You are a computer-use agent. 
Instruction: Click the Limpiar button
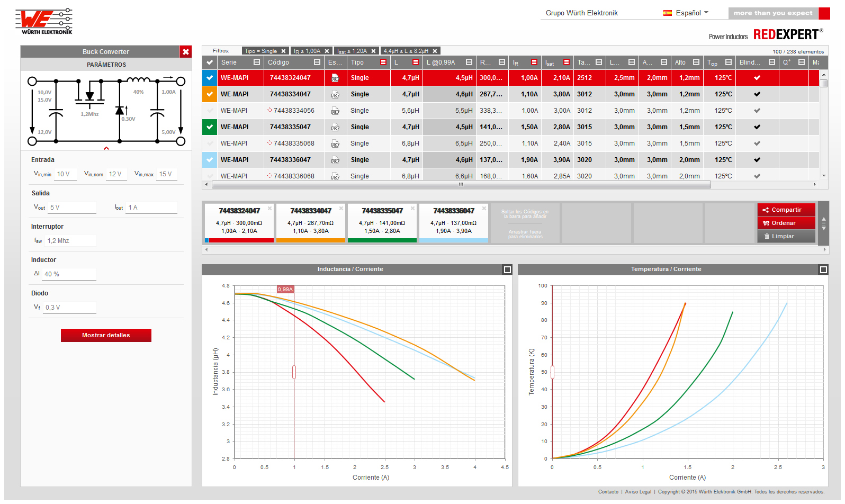click(786, 236)
